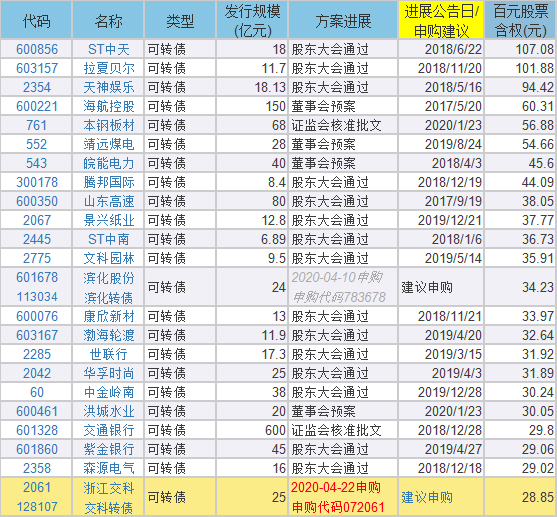
Task: Open stock code 300178 link
Action: click(x=37, y=182)
